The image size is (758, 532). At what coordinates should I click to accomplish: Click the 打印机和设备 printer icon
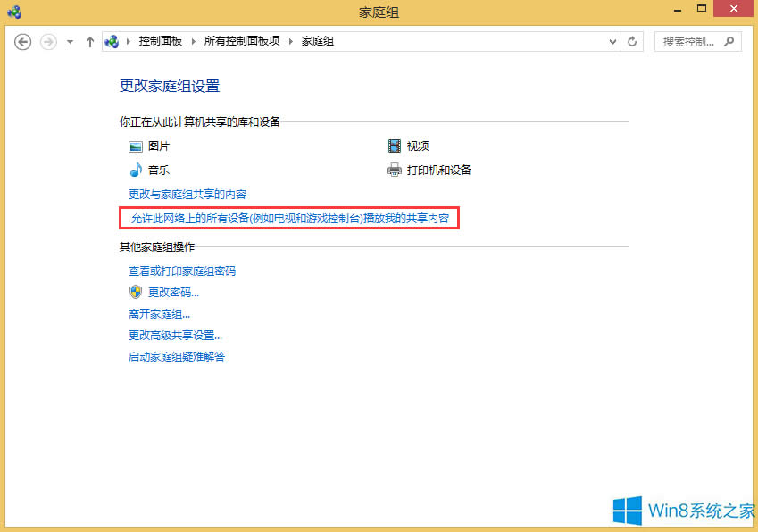[x=394, y=170]
